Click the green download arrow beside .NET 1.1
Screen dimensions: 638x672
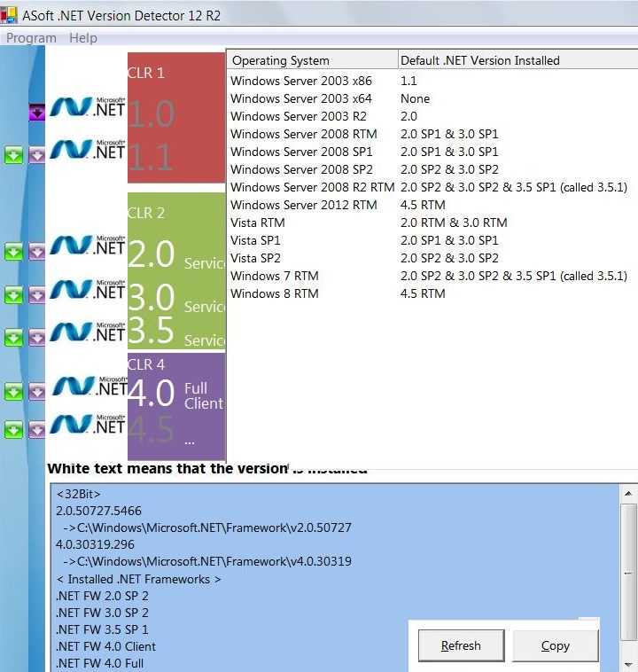tap(13, 155)
